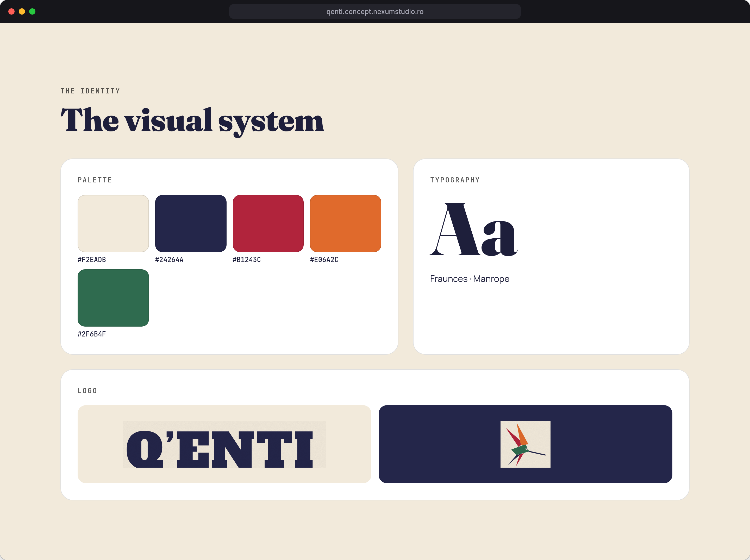Pick the crimson #B1243C swatch
This screenshot has height=560, width=750.
click(268, 223)
